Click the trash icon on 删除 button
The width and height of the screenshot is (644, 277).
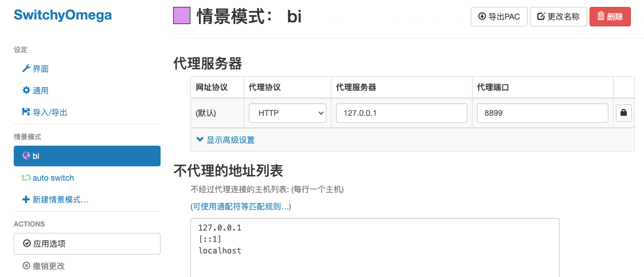click(601, 17)
